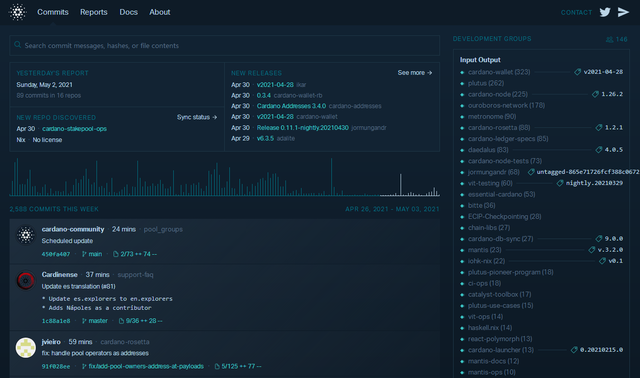Click tag icon beside 9.0.0
Viewport: 640px width, 378px height.
pyautogui.click(x=599, y=238)
